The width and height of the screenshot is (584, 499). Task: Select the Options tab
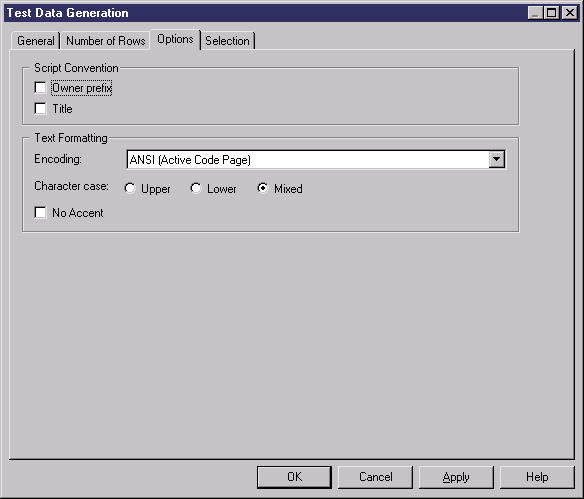[x=175, y=39]
